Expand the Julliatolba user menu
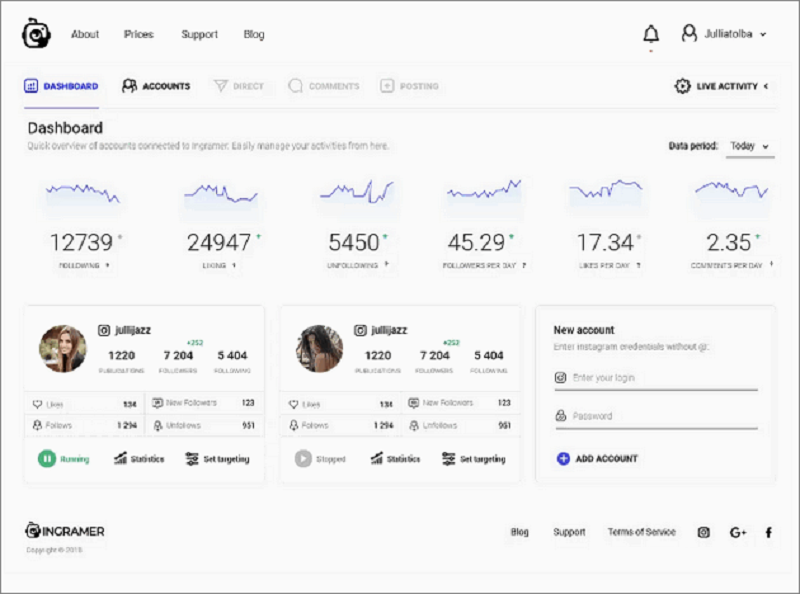The height and width of the screenshot is (594, 800). click(x=725, y=34)
